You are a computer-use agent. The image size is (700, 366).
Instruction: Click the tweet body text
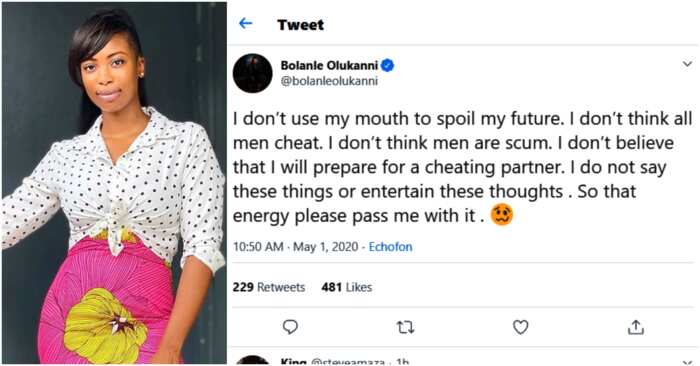pyautogui.click(x=462, y=167)
